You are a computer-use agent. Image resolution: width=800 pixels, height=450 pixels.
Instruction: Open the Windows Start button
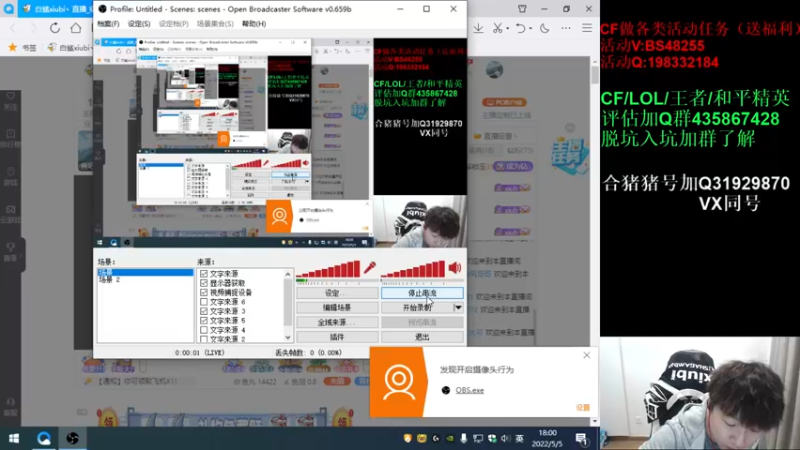pos(14,438)
